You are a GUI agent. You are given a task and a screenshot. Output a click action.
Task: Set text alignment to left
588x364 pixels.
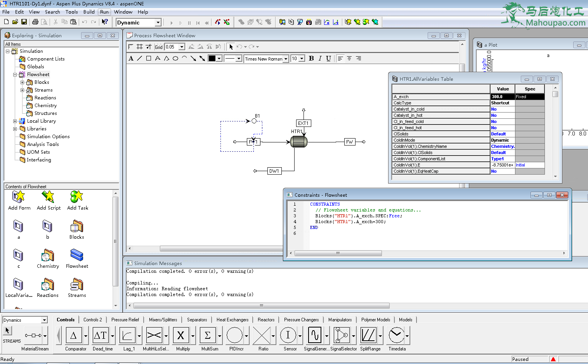pyautogui.click(x=340, y=59)
